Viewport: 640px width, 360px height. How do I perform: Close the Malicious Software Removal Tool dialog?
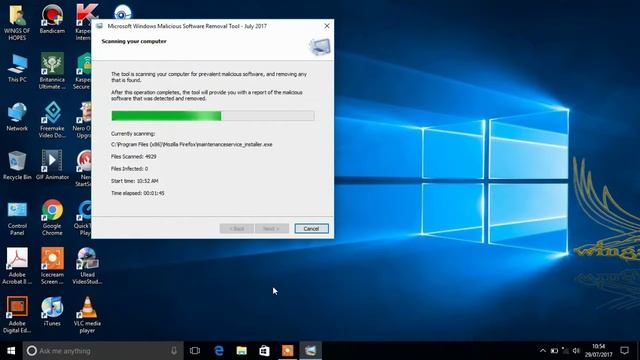pos(327,26)
